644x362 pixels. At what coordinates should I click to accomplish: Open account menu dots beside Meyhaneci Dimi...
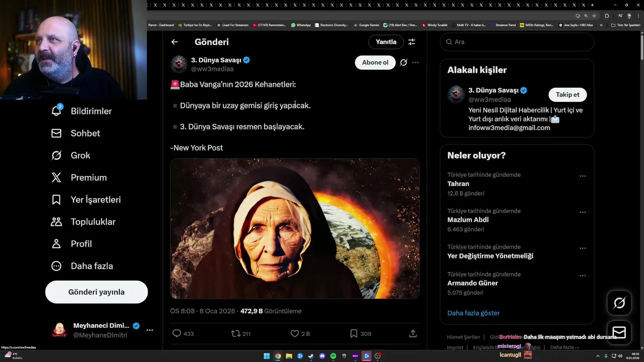pos(149,330)
